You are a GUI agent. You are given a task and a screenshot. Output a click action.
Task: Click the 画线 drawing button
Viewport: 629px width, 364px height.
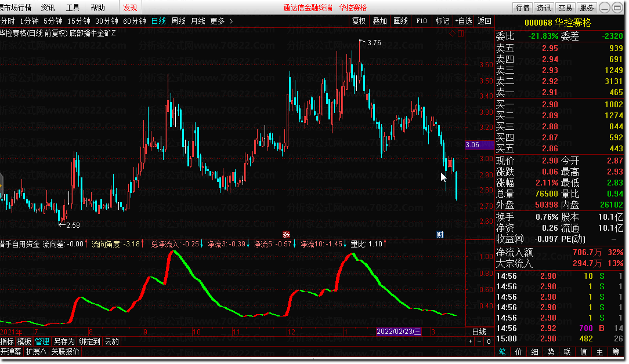coord(400,21)
